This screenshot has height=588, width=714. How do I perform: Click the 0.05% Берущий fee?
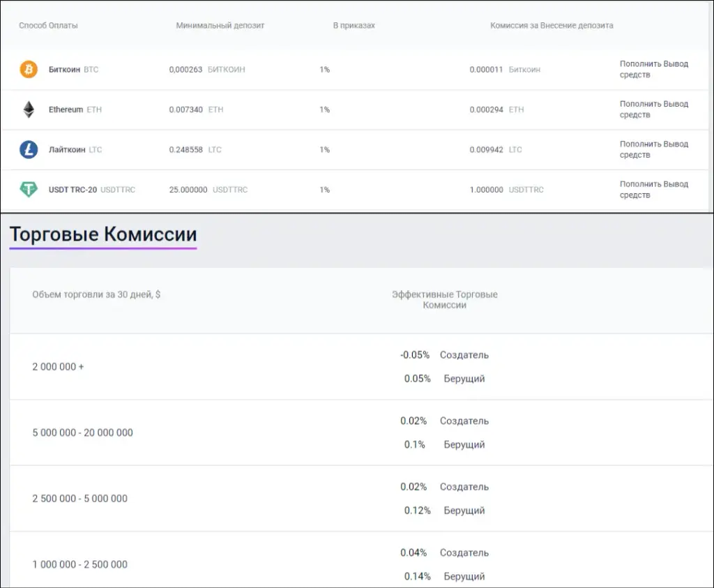[x=444, y=379]
